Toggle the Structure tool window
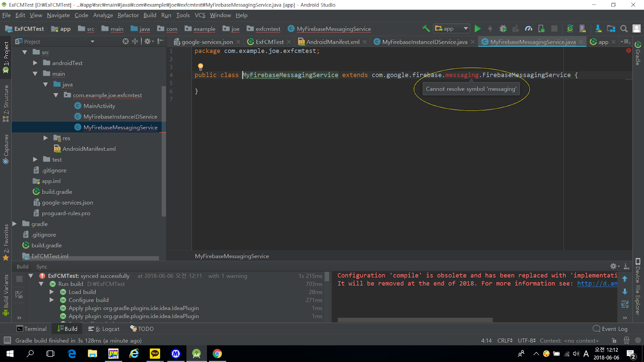This screenshot has height=362, width=644. coord(6,104)
